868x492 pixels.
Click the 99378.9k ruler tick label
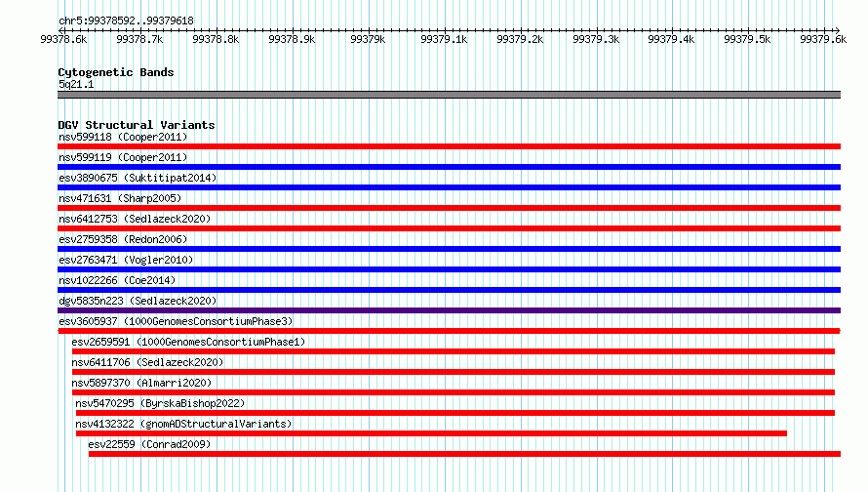(292, 39)
